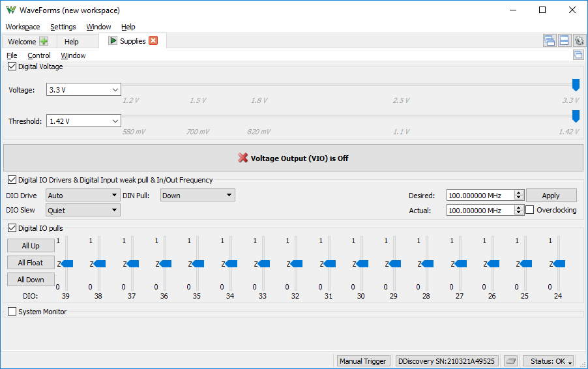Enable the System Monitor checkbox
Image resolution: width=588 pixels, height=369 pixels.
(12, 312)
